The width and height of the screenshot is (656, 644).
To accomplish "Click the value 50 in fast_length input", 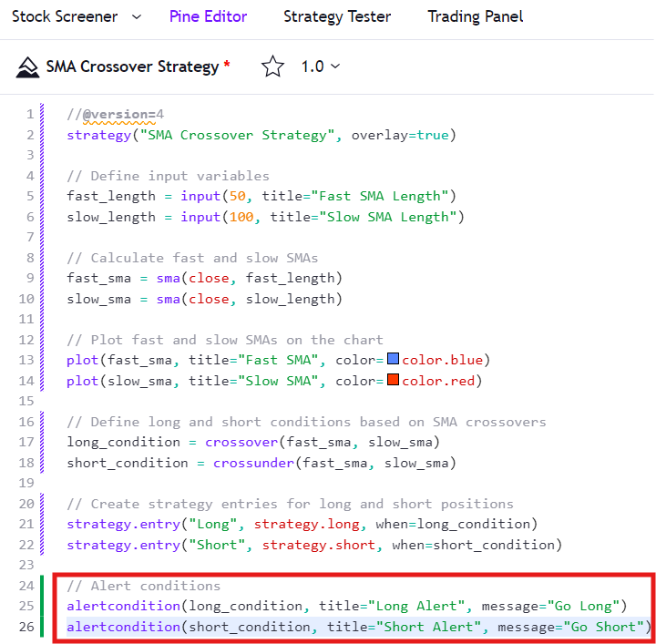I will click(238, 196).
